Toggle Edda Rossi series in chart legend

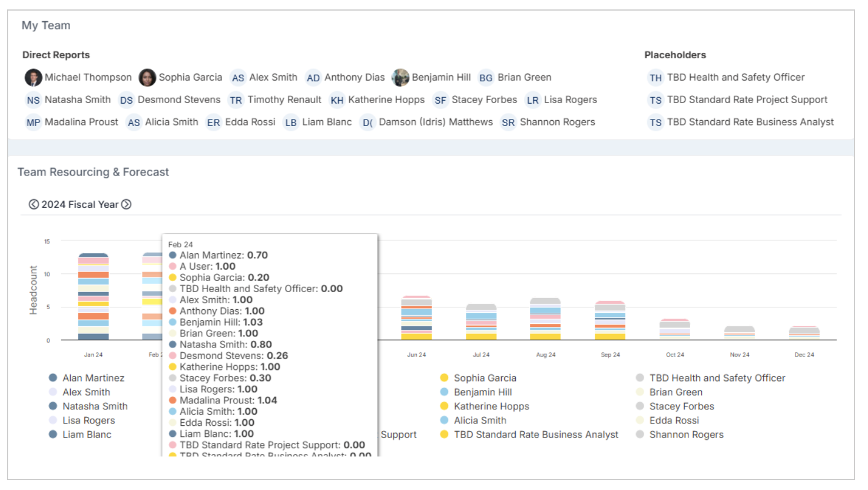coord(667,421)
